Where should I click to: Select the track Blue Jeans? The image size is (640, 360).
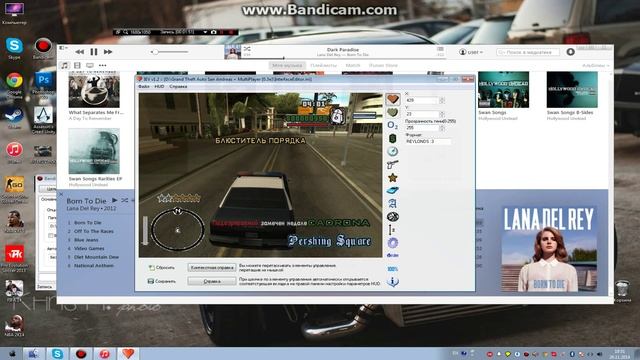86,240
